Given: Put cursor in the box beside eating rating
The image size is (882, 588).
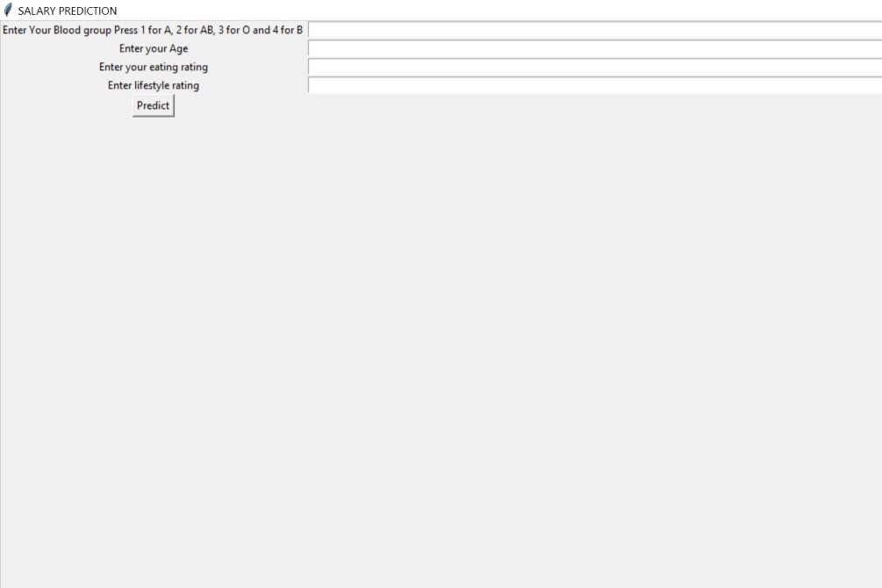Looking at the screenshot, I should [595, 67].
